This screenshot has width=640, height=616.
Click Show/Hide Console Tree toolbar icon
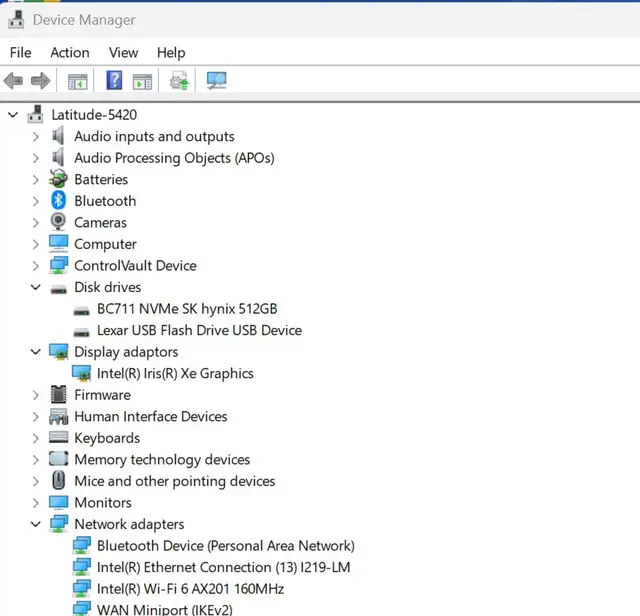[x=78, y=81]
